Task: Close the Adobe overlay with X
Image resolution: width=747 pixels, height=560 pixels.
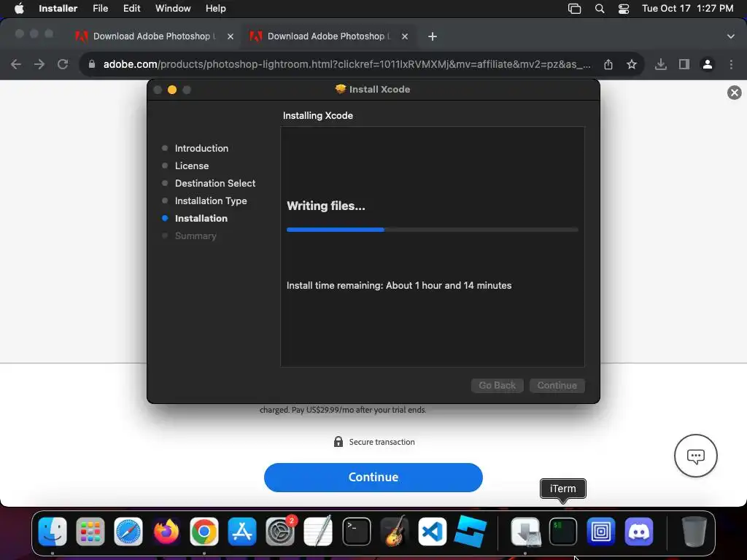Action: click(x=734, y=93)
